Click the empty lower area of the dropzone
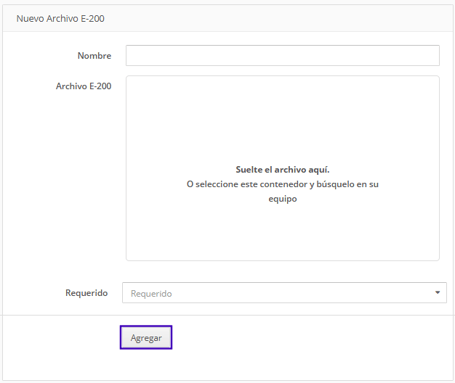455x383 pixels. click(x=283, y=233)
